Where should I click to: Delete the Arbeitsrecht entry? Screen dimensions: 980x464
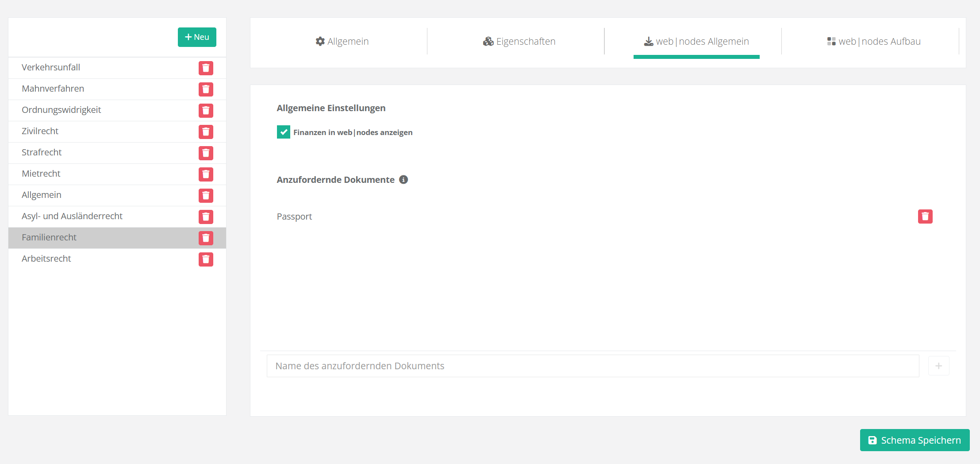click(x=206, y=259)
